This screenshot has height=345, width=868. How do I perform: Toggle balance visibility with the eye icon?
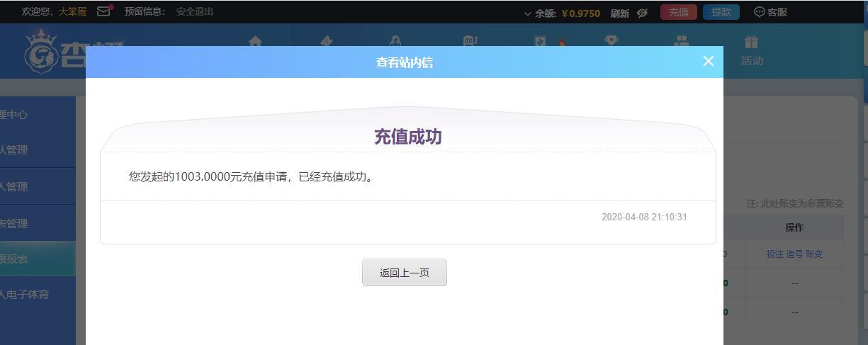coord(642,13)
